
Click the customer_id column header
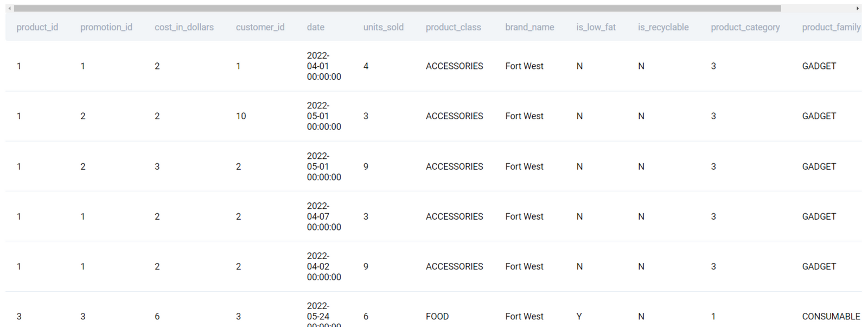pyautogui.click(x=260, y=27)
